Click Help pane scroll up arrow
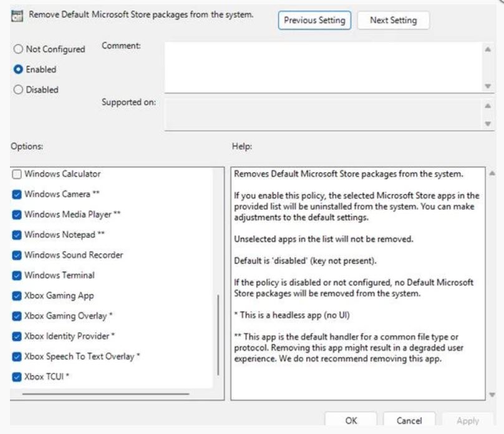Viewport: 504px width, 434px height. [492, 174]
